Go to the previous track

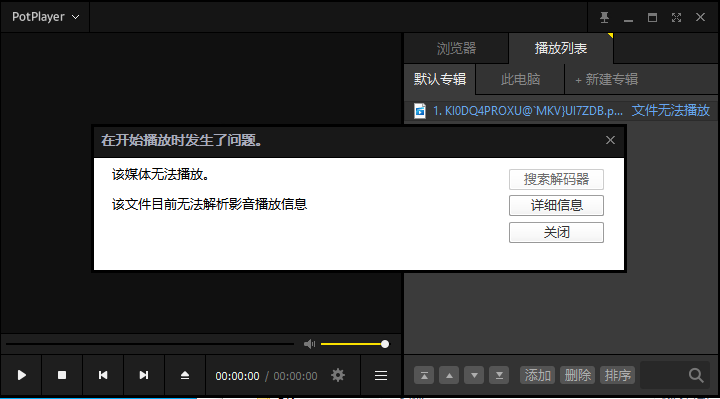103,375
